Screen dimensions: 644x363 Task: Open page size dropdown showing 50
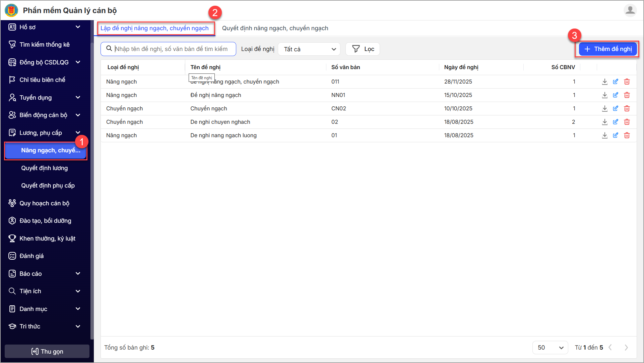(x=550, y=348)
